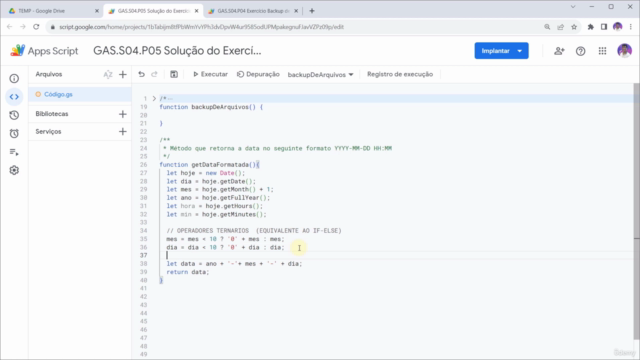The width and height of the screenshot is (640, 360).
Task: Click the Depuração debug button
Action: point(258,74)
